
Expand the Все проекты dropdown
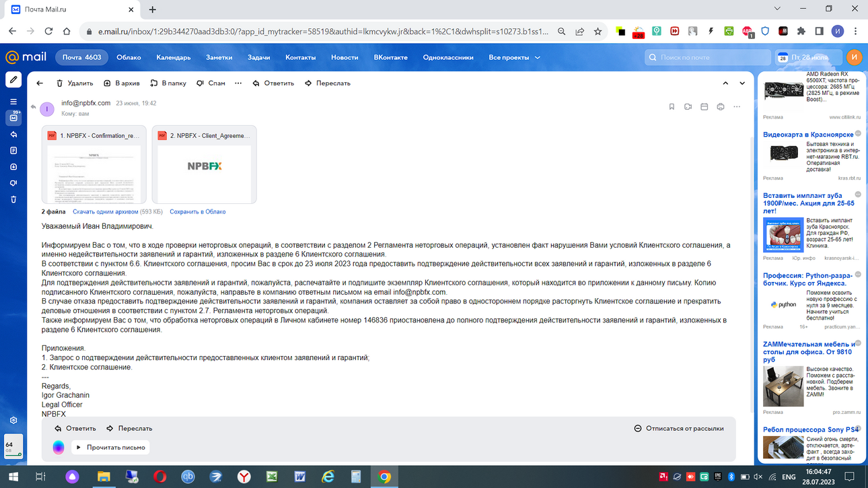tap(514, 58)
